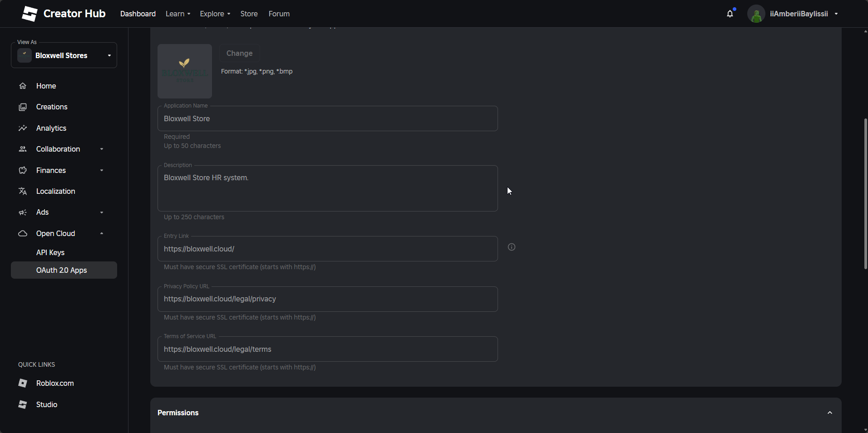Click the Localization translate icon
Screen dimensions: 868x433
(x=23, y=191)
